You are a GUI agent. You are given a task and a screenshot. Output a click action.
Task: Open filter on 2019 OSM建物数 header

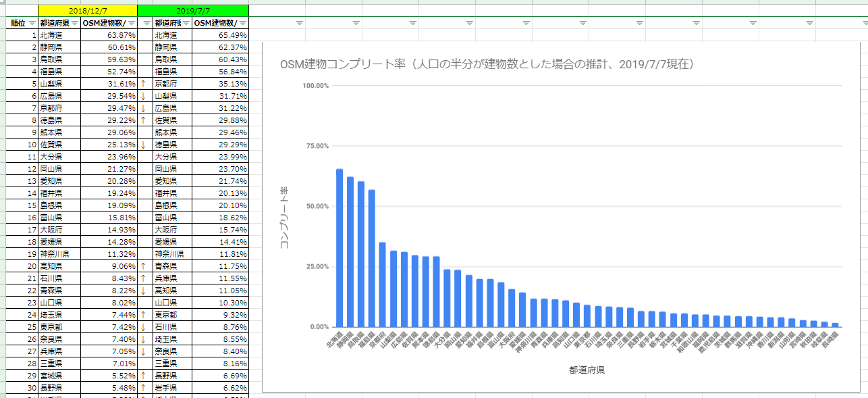(x=244, y=23)
